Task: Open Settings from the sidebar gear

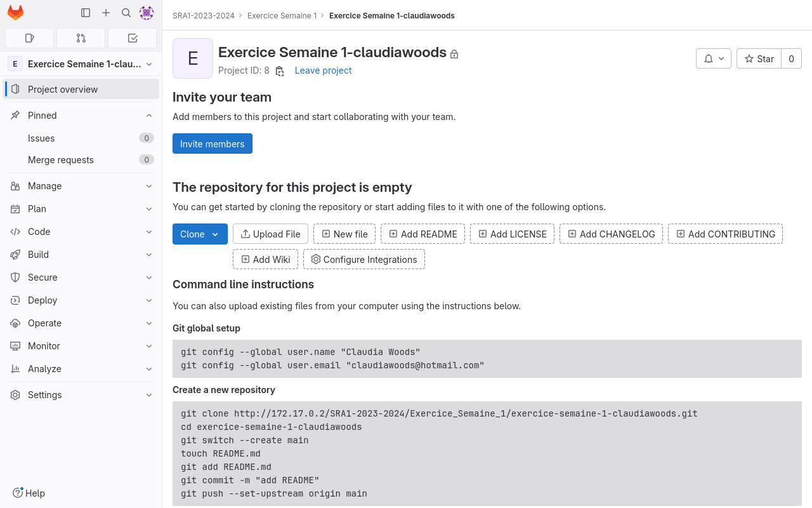Action: 44,394
